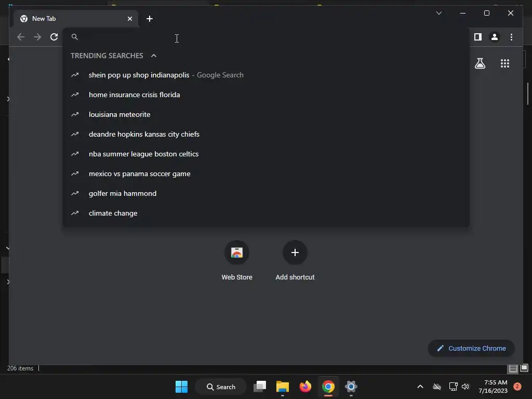Open network status tray icon
Image resolution: width=532 pixels, height=399 pixels.
(453, 387)
